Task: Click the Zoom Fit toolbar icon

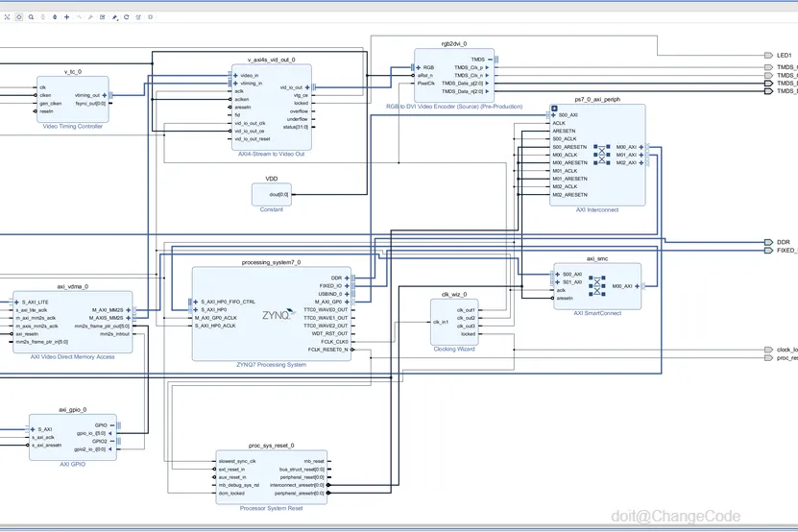Action: click(7, 16)
